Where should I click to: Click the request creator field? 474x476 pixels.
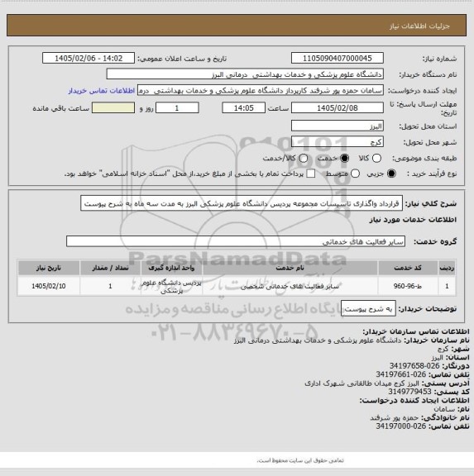coord(261,90)
